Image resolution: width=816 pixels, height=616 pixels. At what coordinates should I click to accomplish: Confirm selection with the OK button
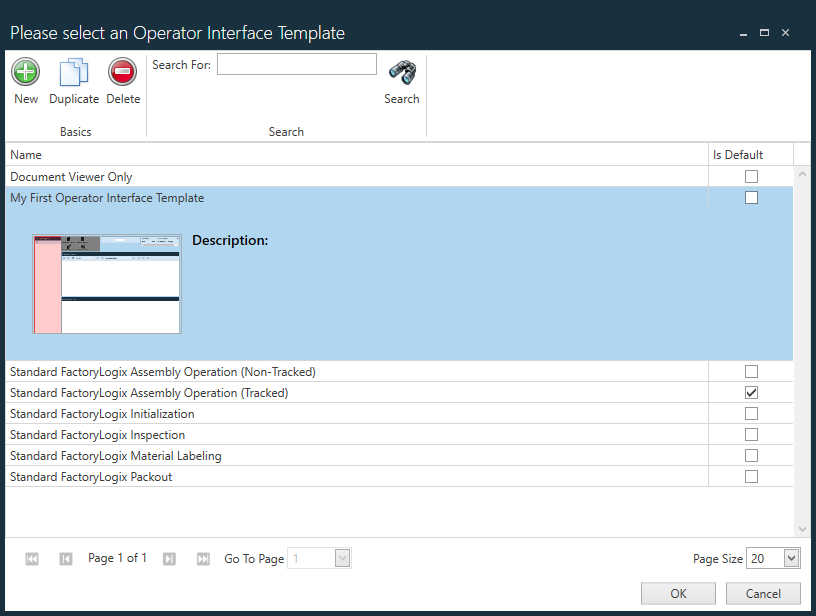point(678,593)
